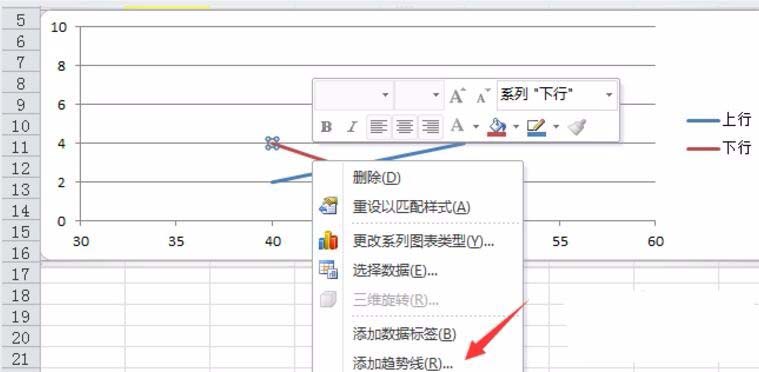The height and width of the screenshot is (372, 759).
Task: Select row header 19
Action: (20, 316)
